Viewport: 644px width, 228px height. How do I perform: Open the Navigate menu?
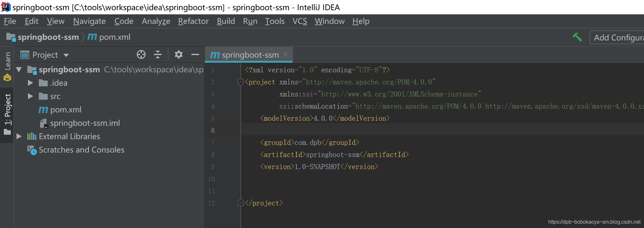pyautogui.click(x=89, y=21)
